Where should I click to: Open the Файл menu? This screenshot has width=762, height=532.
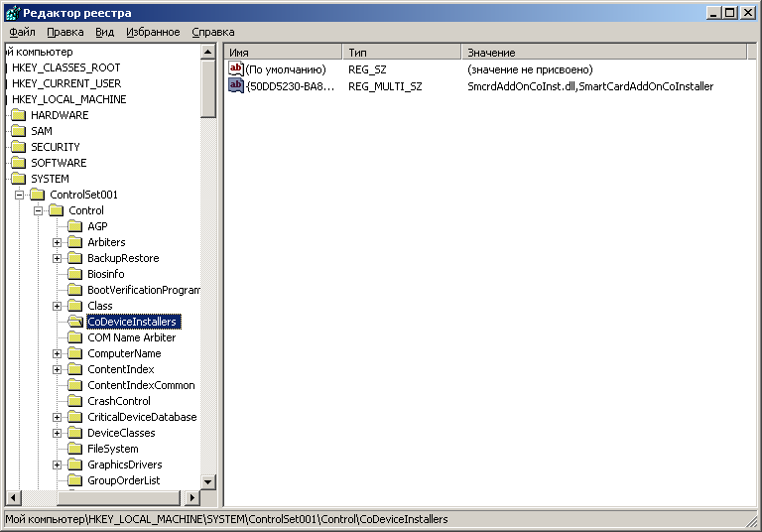[x=22, y=32]
